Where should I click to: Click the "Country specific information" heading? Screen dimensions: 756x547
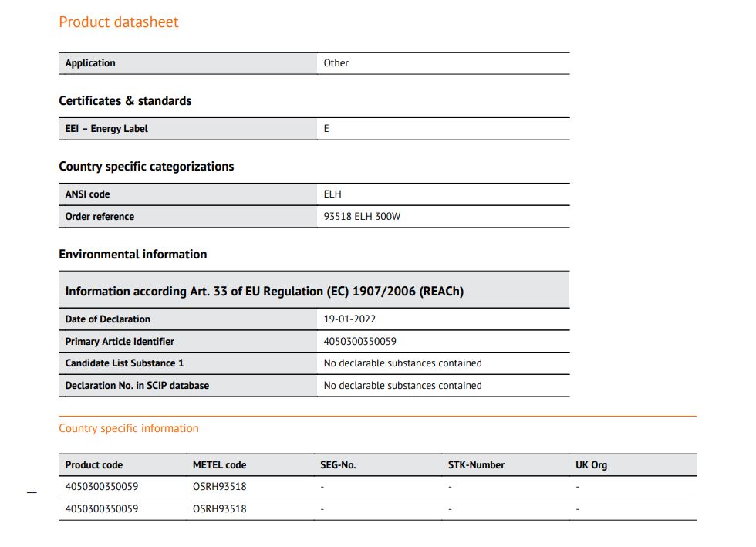point(129,428)
